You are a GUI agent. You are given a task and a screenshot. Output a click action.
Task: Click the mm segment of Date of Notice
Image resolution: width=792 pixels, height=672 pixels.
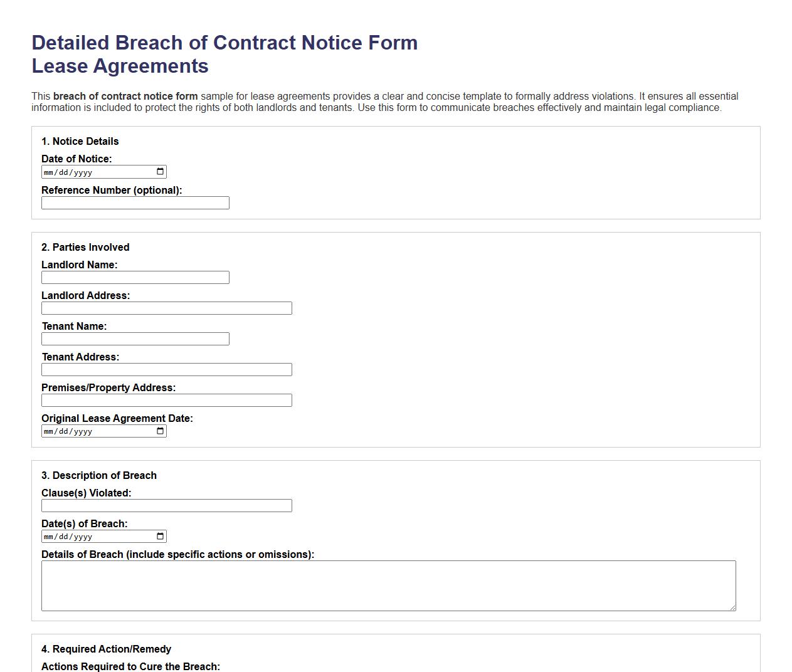pyautogui.click(x=48, y=171)
